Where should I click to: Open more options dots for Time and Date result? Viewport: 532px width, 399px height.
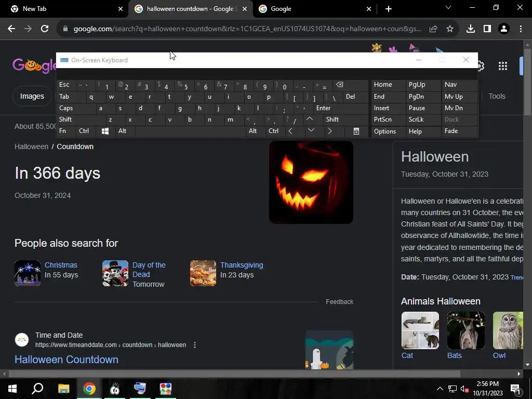point(195,345)
